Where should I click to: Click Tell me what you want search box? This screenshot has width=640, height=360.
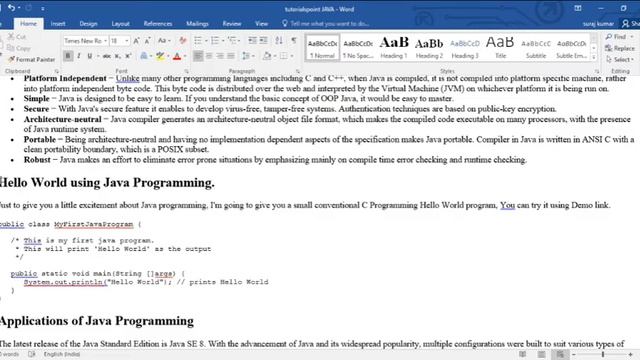(325, 24)
